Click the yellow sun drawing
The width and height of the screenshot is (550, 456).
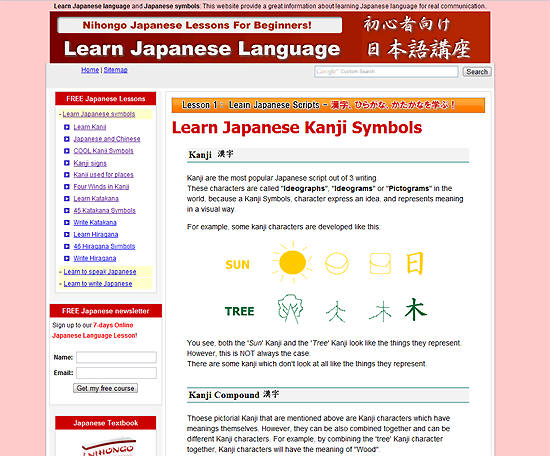click(292, 262)
